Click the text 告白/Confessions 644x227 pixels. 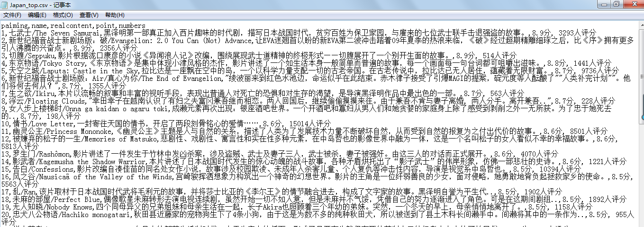tap(43, 169)
